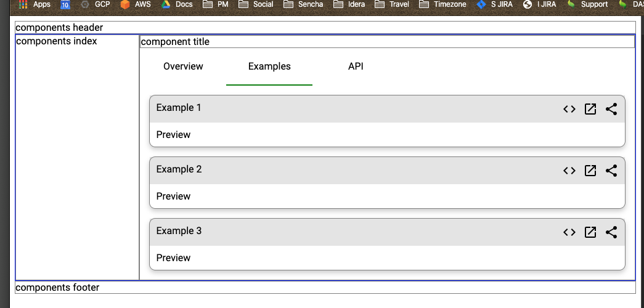Show code icon for Example 2

coord(569,171)
